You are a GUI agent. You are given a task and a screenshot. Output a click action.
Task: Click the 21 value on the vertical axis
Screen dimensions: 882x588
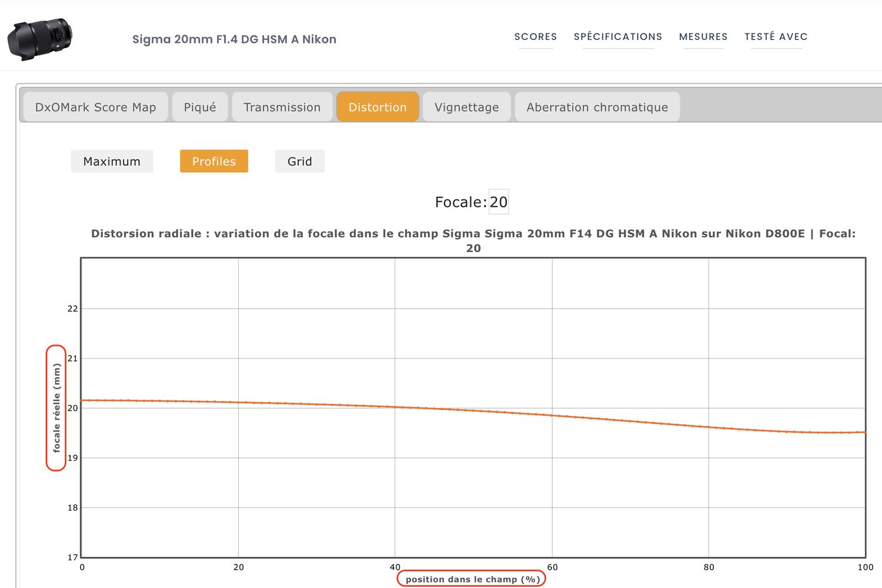[x=72, y=358]
